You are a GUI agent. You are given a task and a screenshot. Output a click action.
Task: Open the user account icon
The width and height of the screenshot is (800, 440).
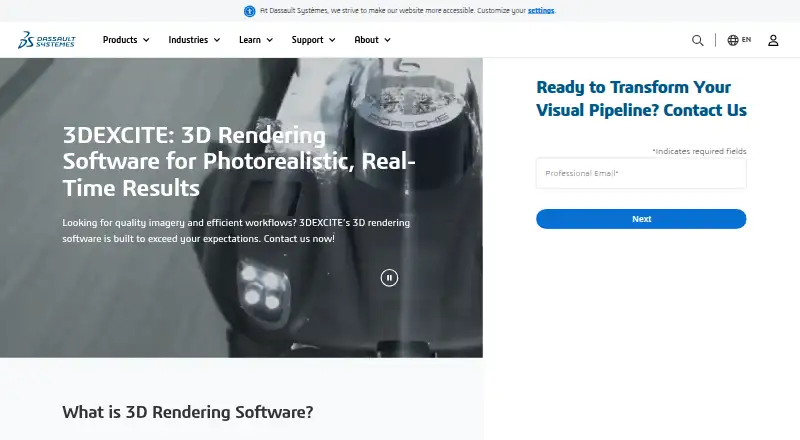[x=773, y=40]
